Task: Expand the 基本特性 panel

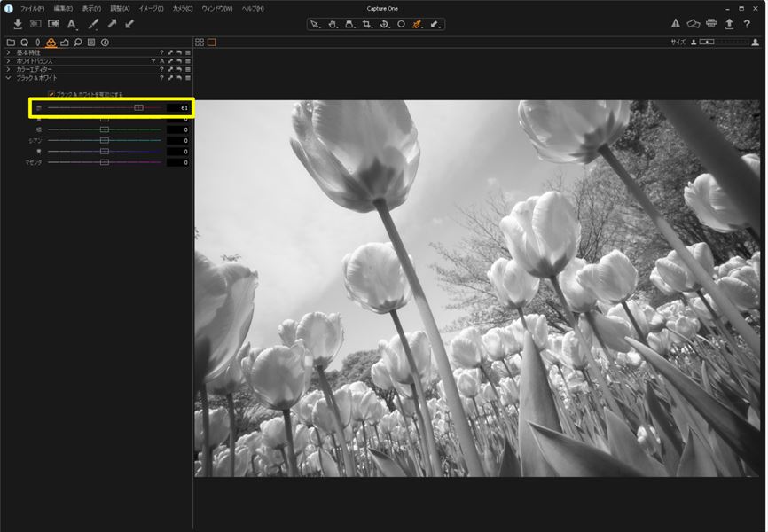Action: (x=8, y=52)
